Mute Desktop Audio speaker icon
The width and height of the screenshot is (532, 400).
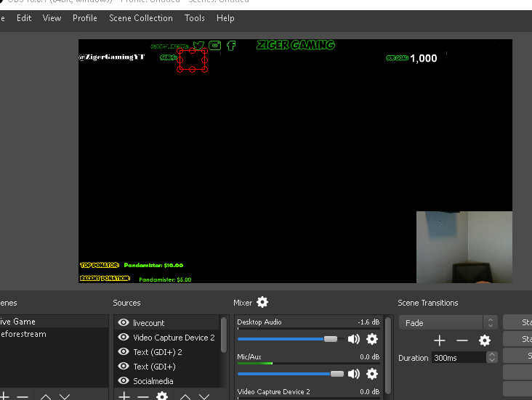(353, 339)
